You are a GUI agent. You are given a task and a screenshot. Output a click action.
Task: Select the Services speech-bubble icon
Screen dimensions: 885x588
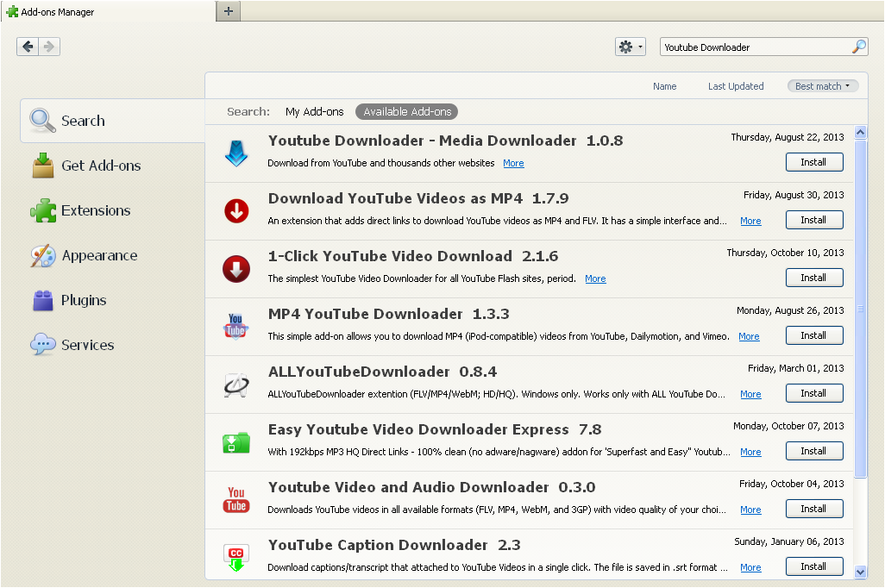coord(43,345)
